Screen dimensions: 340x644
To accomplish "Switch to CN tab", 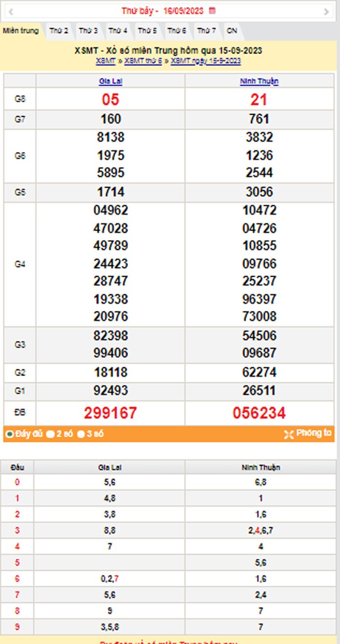I will point(232,31).
